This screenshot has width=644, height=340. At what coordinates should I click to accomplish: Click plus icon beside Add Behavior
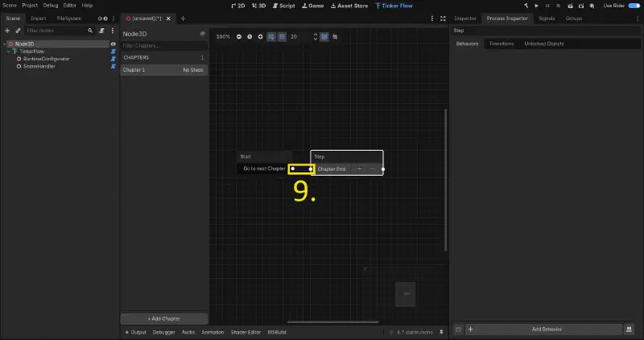tap(471, 330)
